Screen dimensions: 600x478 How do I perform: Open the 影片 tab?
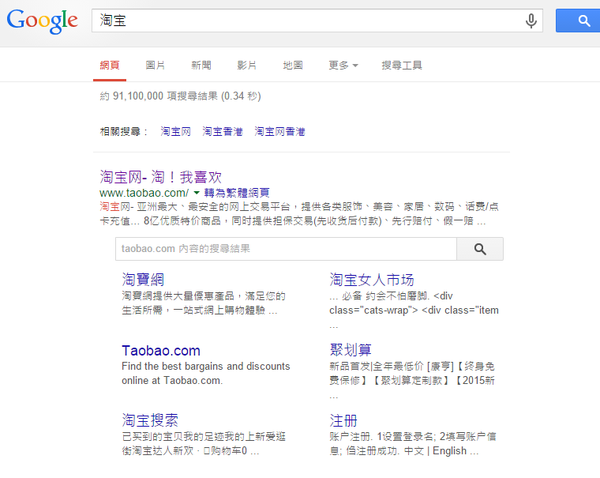[247, 65]
